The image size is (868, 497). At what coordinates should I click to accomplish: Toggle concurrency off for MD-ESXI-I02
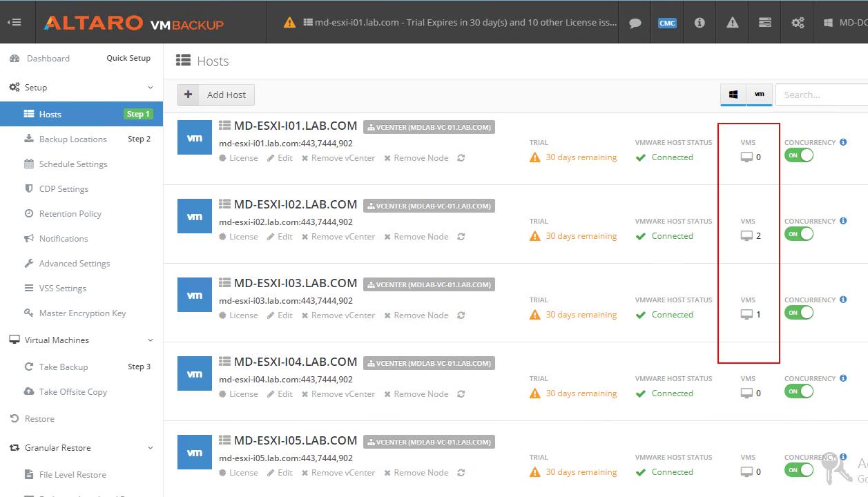[799, 234]
